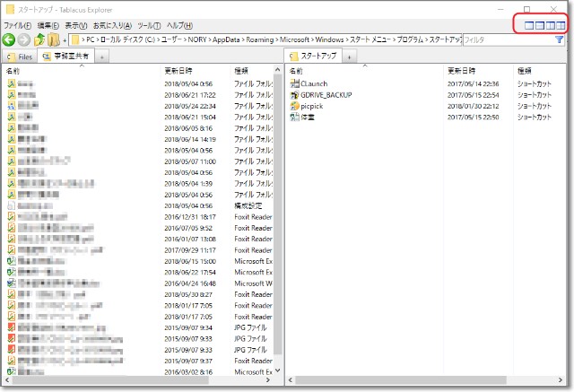The height and width of the screenshot is (392, 574).
Task: Open the お気に入り(A) menu
Action: point(112,26)
